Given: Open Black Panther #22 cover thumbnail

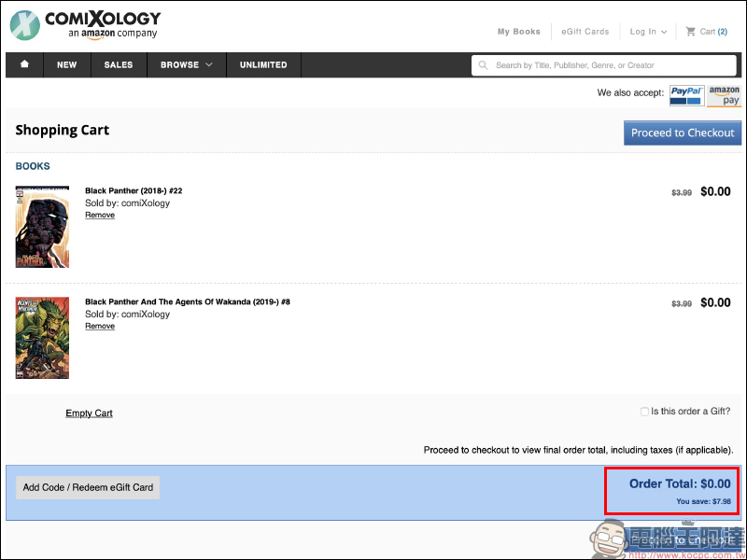Looking at the screenshot, I should click(42, 227).
